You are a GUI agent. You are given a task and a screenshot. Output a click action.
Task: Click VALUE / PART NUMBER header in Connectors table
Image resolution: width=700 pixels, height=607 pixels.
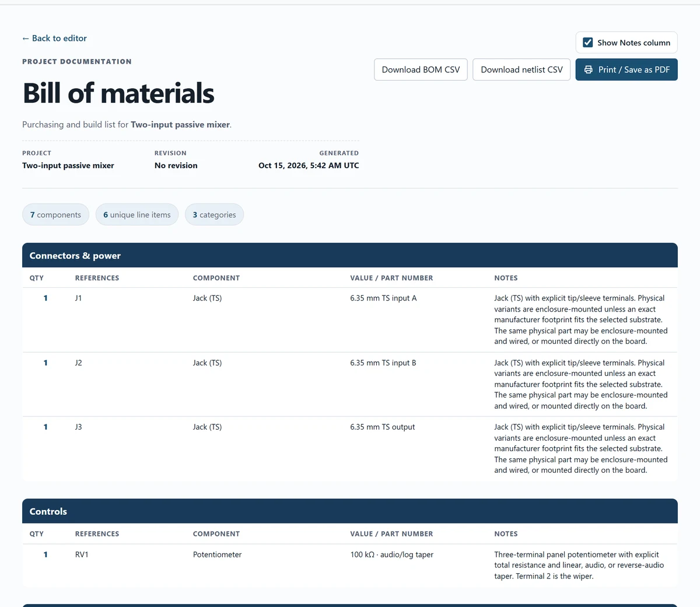click(x=391, y=278)
